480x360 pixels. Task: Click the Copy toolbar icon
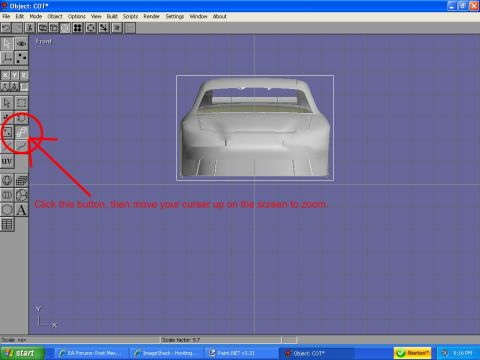tap(43, 28)
